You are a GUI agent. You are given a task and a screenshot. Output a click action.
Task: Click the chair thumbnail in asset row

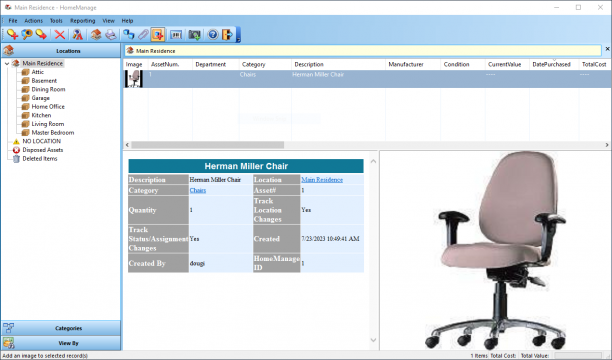(x=134, y=79)
